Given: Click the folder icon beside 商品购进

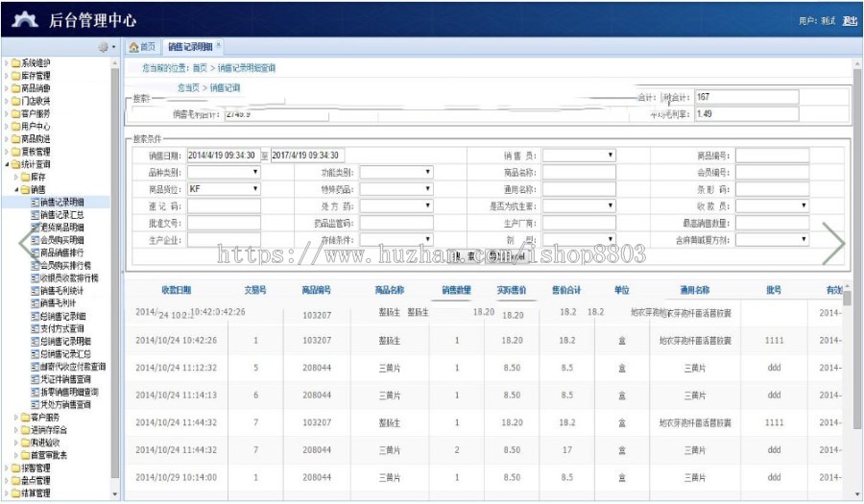Looking at the screenshot, I should tap(16, 139).
